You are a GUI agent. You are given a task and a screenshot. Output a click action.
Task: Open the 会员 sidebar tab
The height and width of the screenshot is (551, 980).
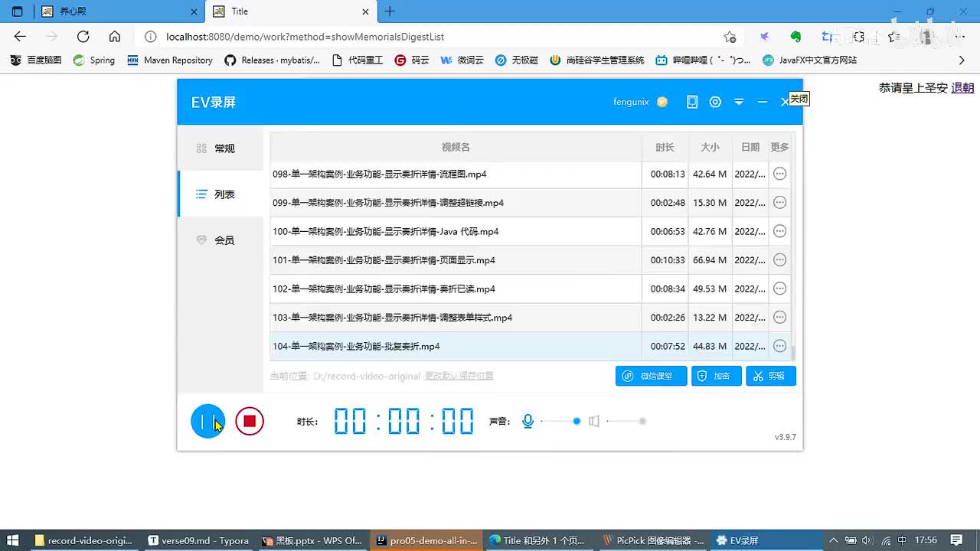pyautogui.click(x=220, y=240)
